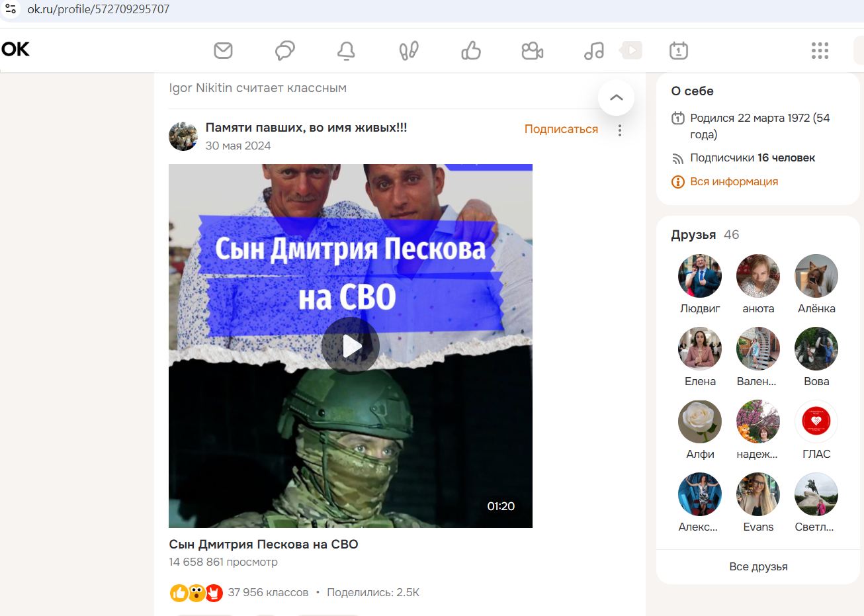The height and width of the screenshot is (616, 864).
Task: Click Подписчики 16 человек
Action: (x=752, y=157)
